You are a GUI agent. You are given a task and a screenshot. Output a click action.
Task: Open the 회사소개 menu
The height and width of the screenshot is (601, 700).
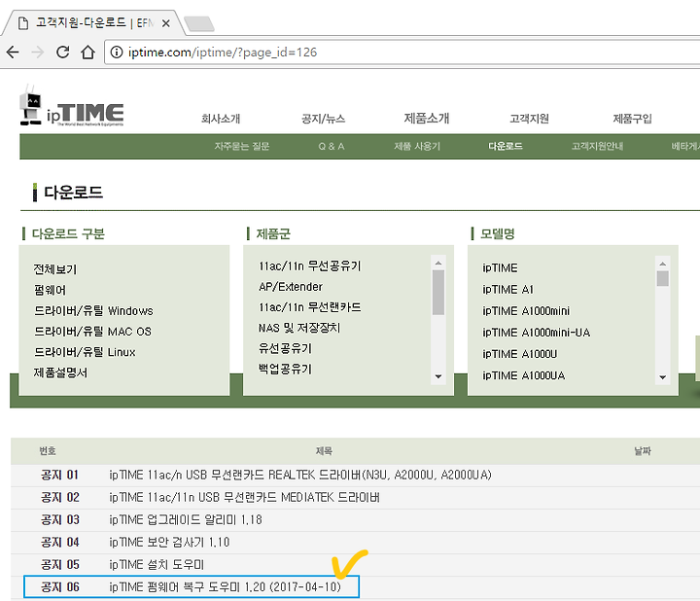coord(221,119)
